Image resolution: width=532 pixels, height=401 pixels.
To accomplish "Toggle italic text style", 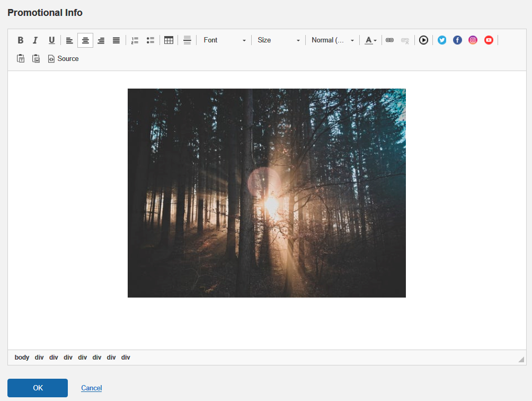I will coord(36,40).
